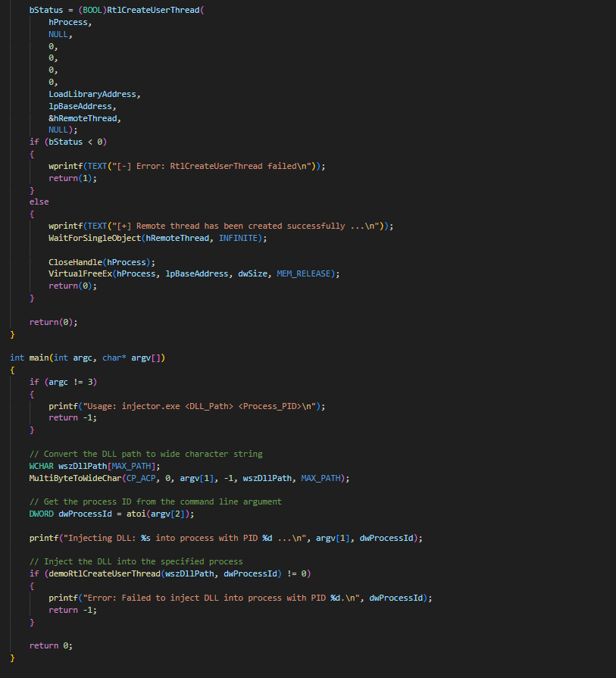Click the 'else' keyword
The image size is (616, 678).
click(x=39, y=202)
